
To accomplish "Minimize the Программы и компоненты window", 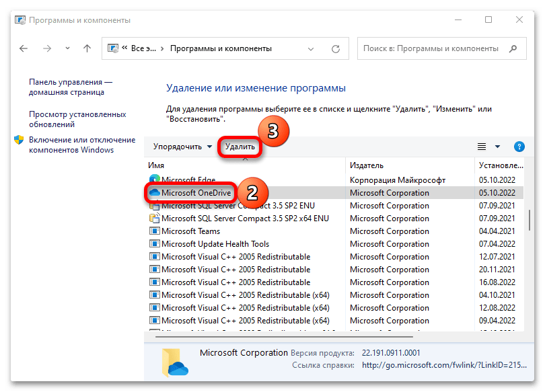I will [x=458, y=19].
